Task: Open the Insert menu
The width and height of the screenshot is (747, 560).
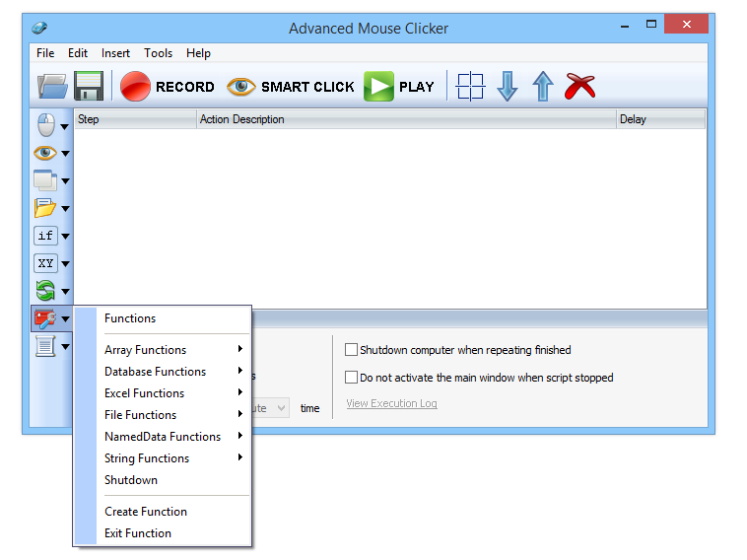Action: 115,53
